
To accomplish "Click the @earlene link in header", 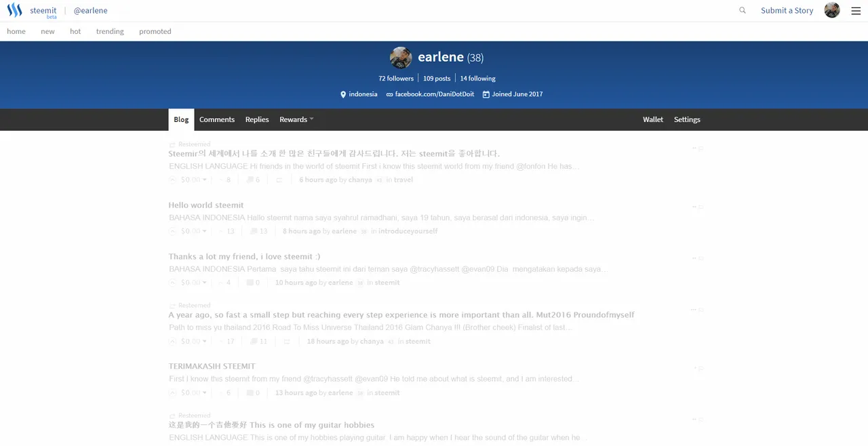I will pos(90,11).
